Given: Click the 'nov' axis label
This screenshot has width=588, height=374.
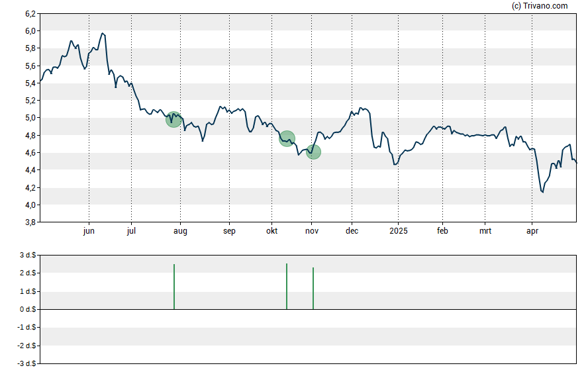Looking at the screenshot, I should [312, 231].
